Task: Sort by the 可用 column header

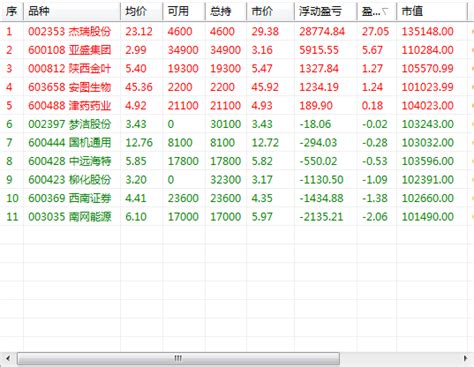Action: coord(184,12)
